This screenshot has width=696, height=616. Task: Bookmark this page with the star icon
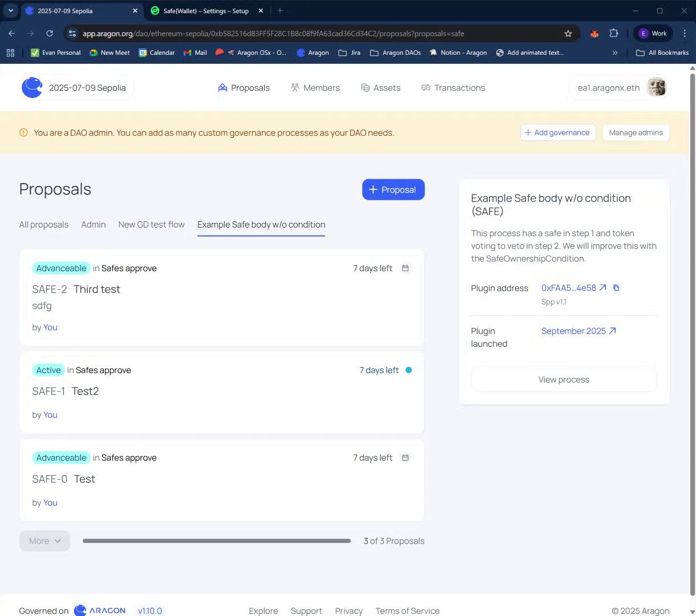[568, 34]
